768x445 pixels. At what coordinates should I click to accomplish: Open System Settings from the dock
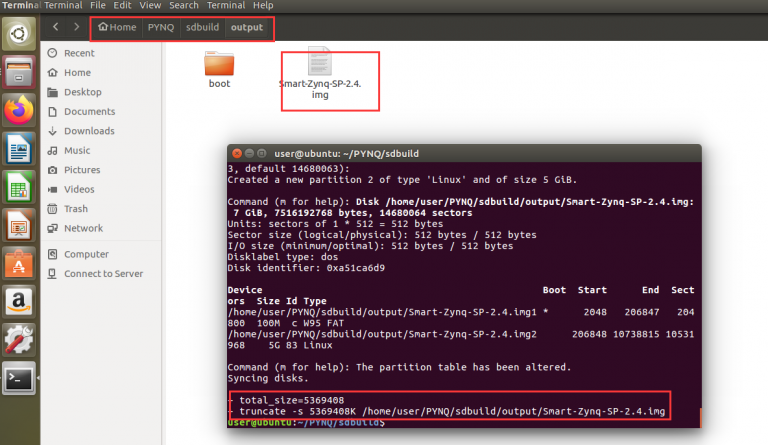click(19, 339)
